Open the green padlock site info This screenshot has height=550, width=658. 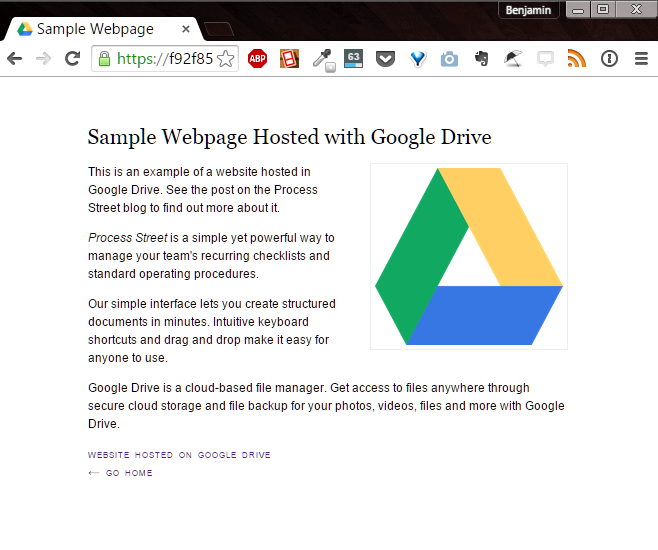(x=104, y=59)
